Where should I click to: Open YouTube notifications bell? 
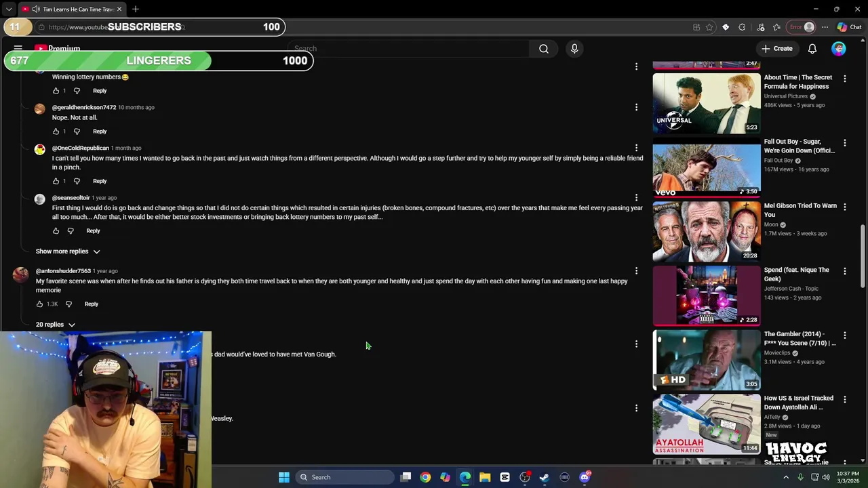[812, 49]
